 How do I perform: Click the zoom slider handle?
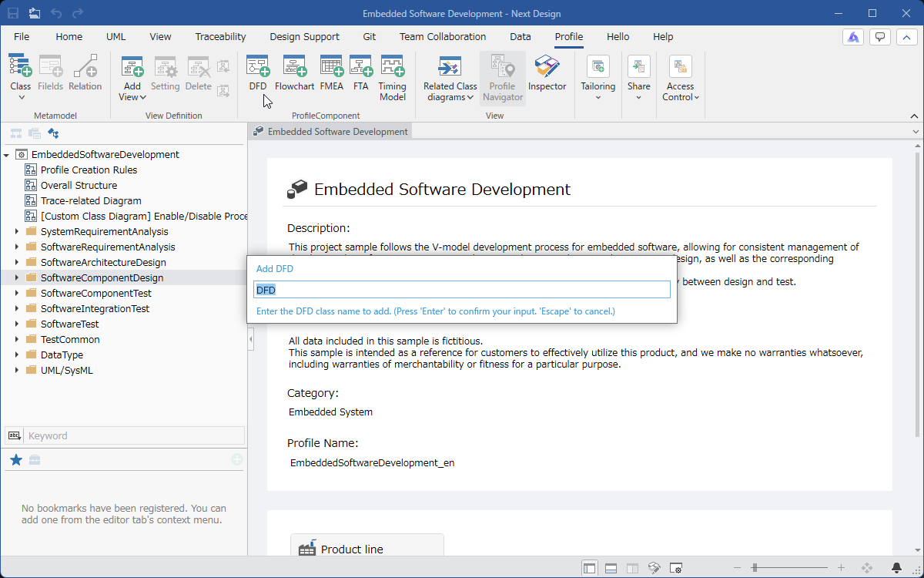pyautogui.click(x=753, y=568)
